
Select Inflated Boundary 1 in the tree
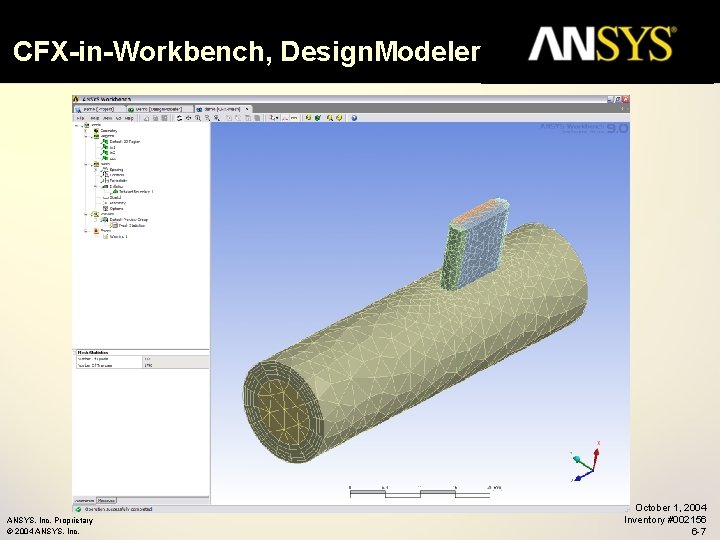[136, 191]
